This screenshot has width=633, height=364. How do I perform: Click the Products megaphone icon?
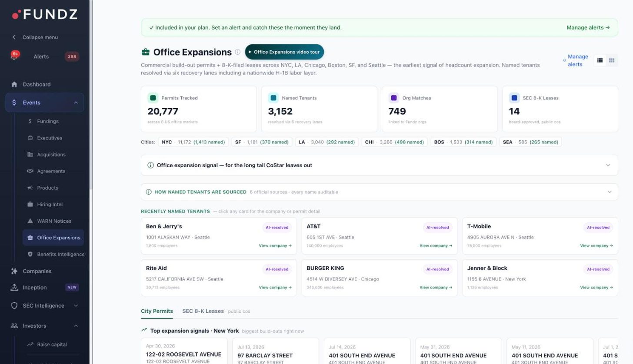(x=30, y=188)
